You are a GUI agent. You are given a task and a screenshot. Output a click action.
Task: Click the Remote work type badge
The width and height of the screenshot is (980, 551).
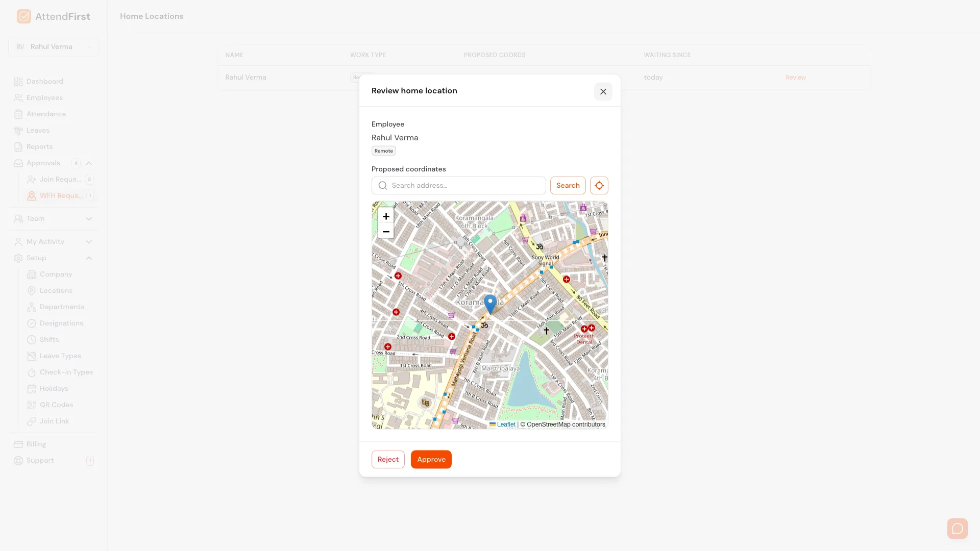click(x=384, y=151)
